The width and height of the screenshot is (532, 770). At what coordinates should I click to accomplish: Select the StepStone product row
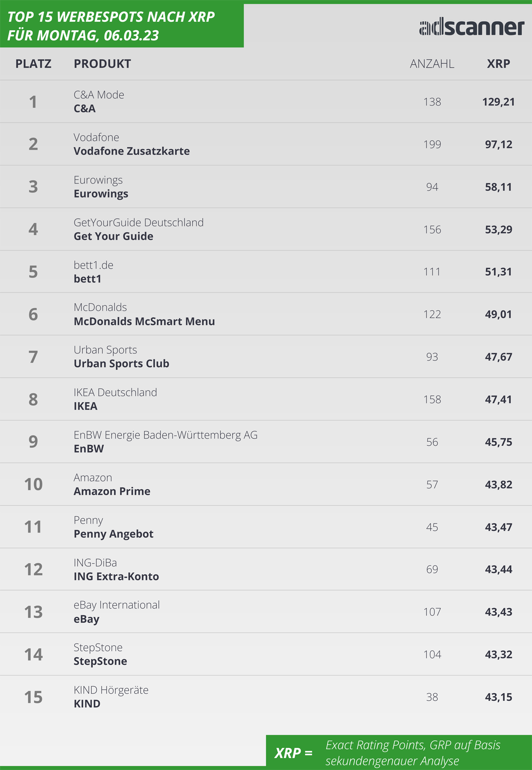point(266,654)
